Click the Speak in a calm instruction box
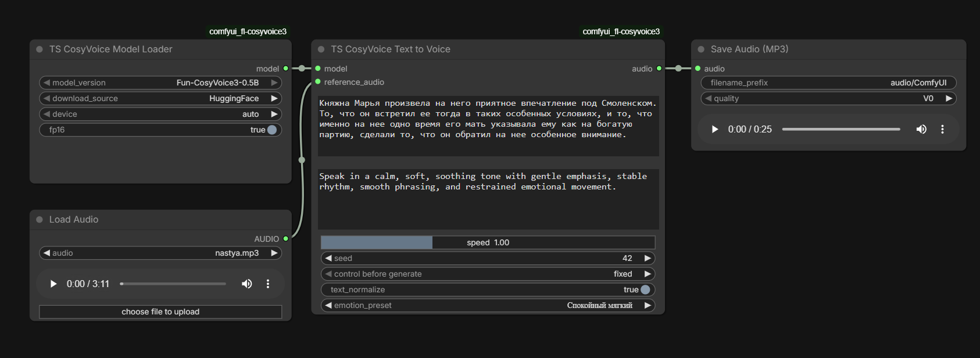Image resolution: width=980 pixels, height=358 pixels. pyautogui.click(x=488, y=199)
